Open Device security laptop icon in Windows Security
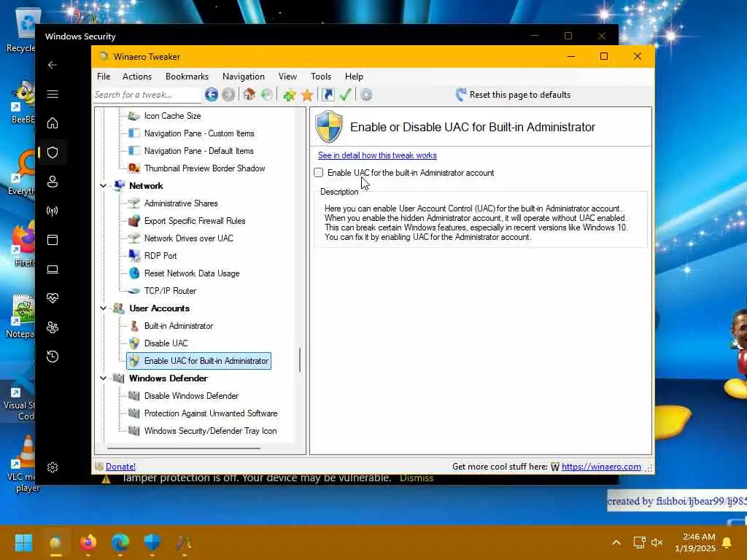Screen dimensions: 747x560 [53, 269]
